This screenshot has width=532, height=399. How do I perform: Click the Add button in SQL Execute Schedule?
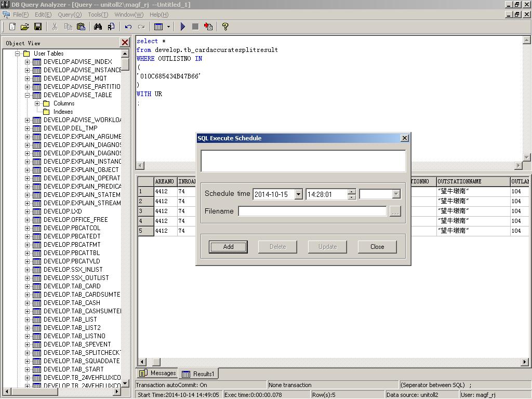tap(228, 247)
